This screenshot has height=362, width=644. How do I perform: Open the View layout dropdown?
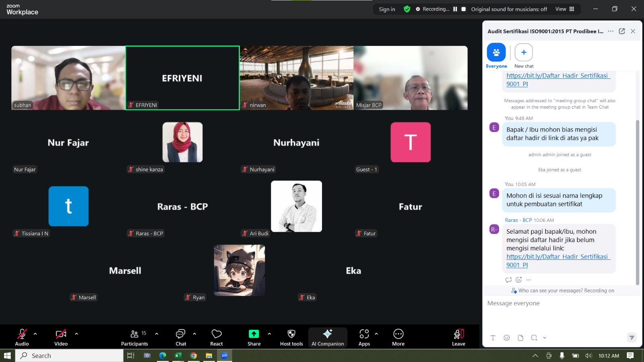pyautogui.click(x=565, y=9)
